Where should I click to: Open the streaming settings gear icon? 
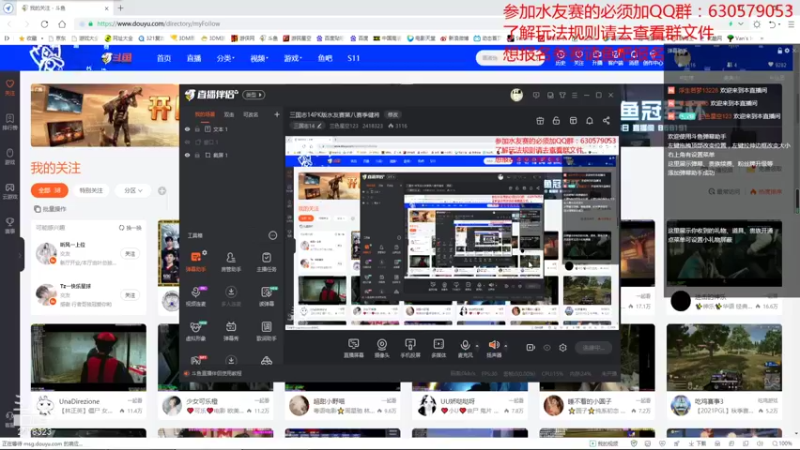[x=563, y=347]
